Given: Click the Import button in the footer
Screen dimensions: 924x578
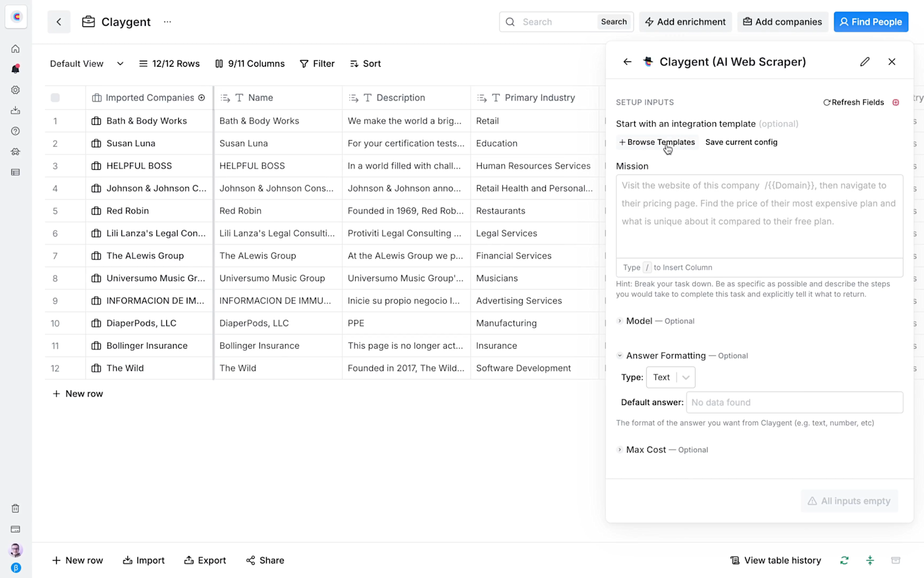Looking at the screenshot, I should pyautogui.click(x=144, y=560).
